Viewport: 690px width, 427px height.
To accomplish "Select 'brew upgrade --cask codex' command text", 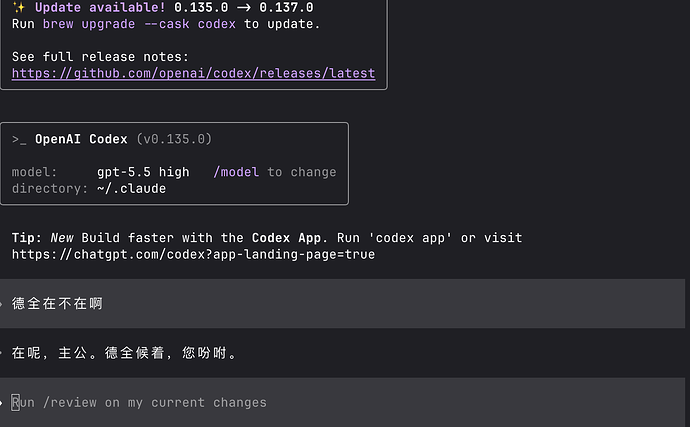I will (x=139, y=24).
